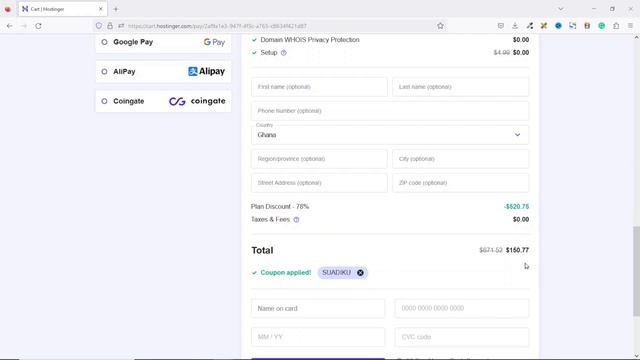The image size is (640, 360).
Task: Open the downloads panel
Action: pos(515,26)
